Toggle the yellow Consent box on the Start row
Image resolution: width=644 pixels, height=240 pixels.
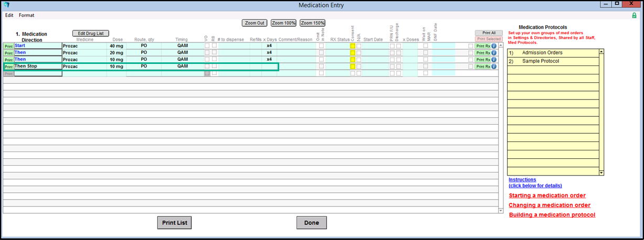pos(353,46)
